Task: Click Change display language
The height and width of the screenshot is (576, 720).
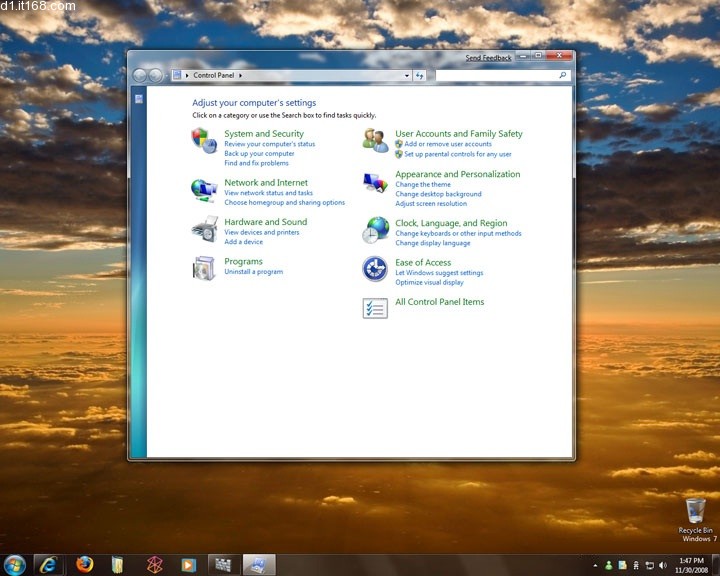Action: [433, 243]
